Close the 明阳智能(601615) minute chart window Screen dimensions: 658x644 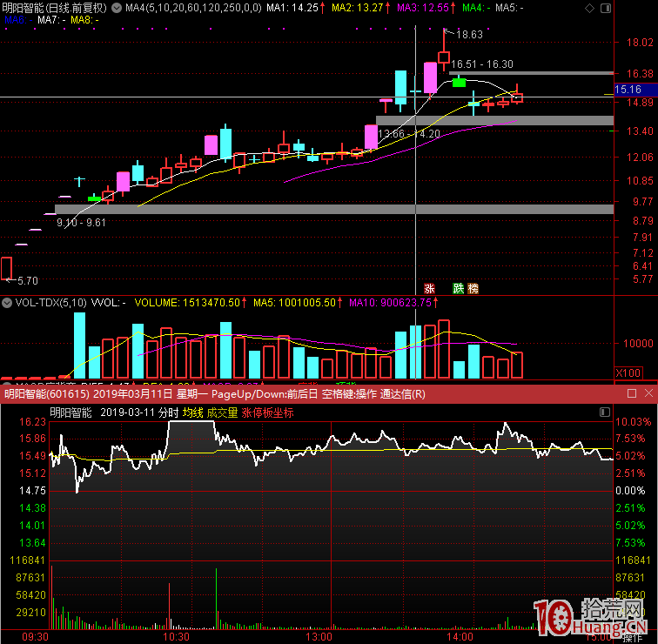pyautogui.click(x=648, y=393)
